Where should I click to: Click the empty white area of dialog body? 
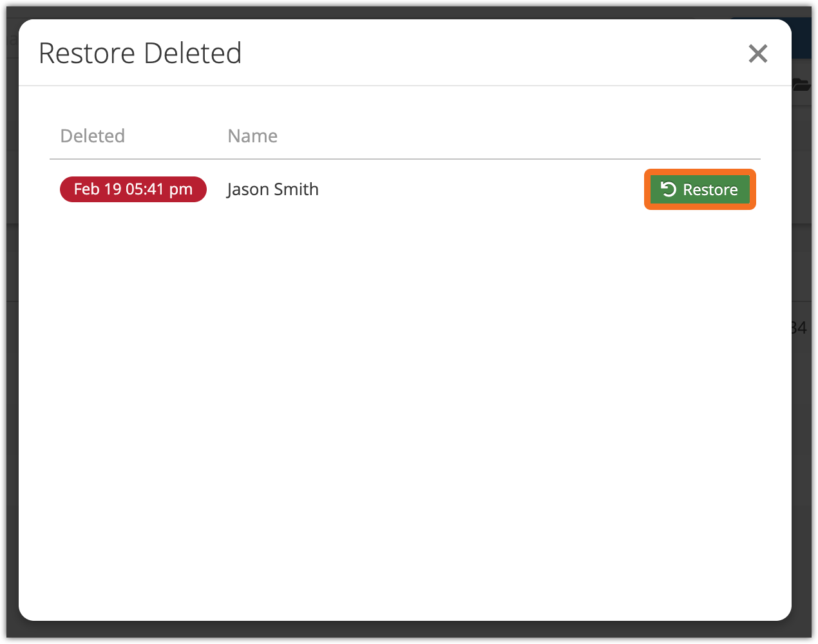click(404, 419)
